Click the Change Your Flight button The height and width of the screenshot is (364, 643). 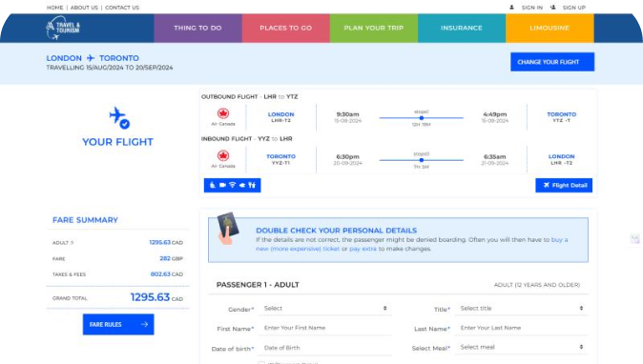(552, 62)
